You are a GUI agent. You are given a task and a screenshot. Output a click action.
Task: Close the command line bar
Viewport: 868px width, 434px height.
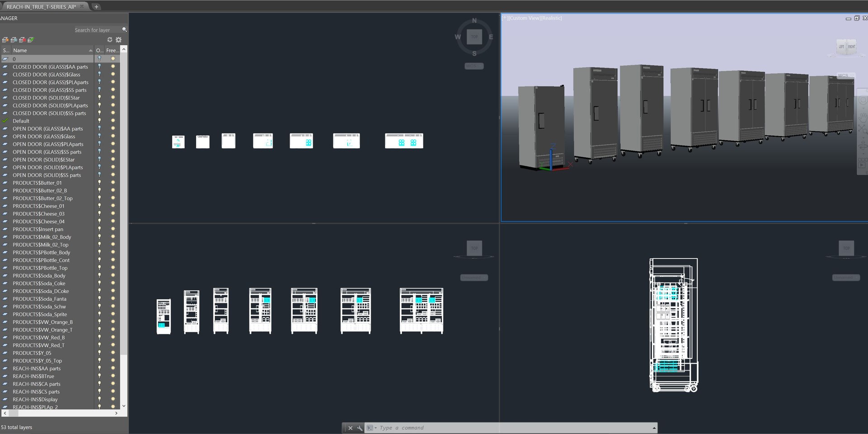(350, 428)
